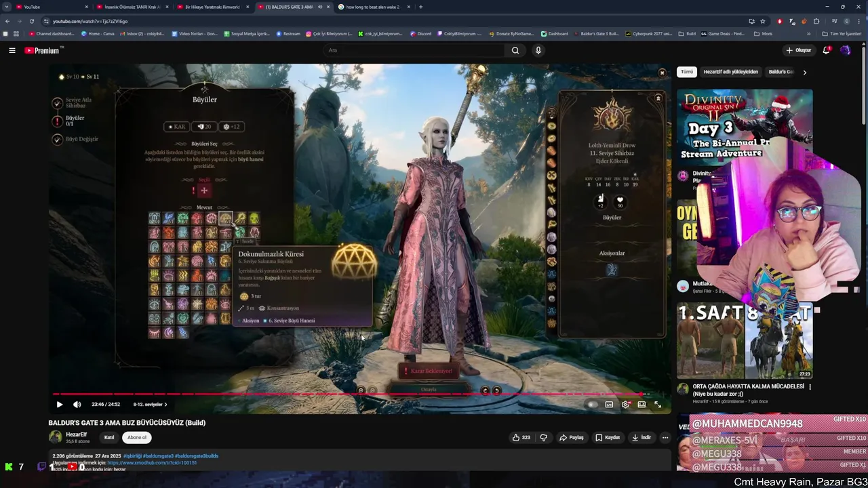
Task: Seek on the red video progress bar
Action: point(361,394)
